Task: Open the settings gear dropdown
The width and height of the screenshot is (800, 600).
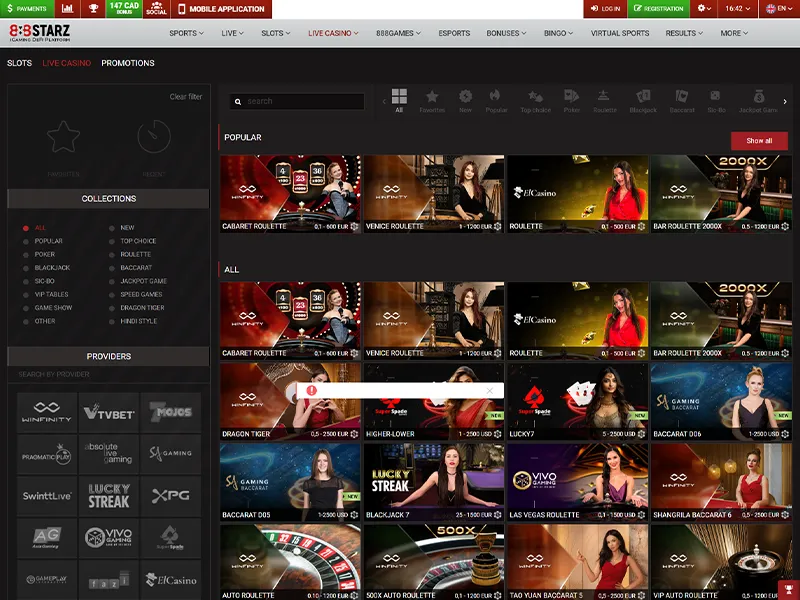Action: pyautogui.click(x=704, y=9)
